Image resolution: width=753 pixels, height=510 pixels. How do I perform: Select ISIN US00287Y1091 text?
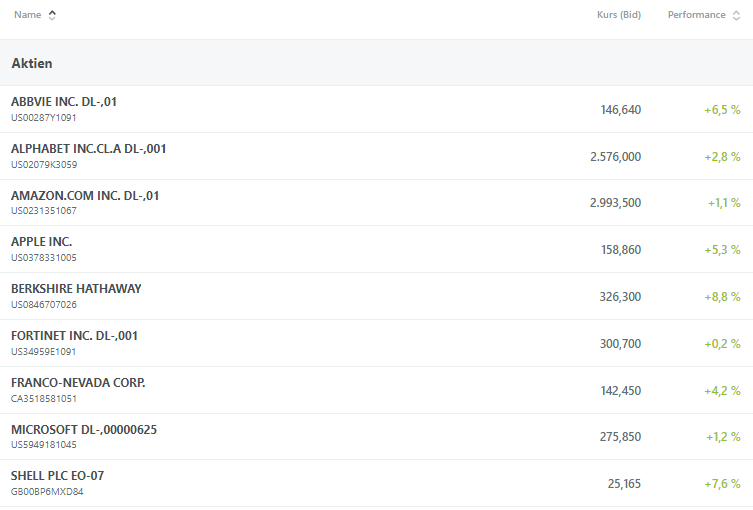point(44,118)
